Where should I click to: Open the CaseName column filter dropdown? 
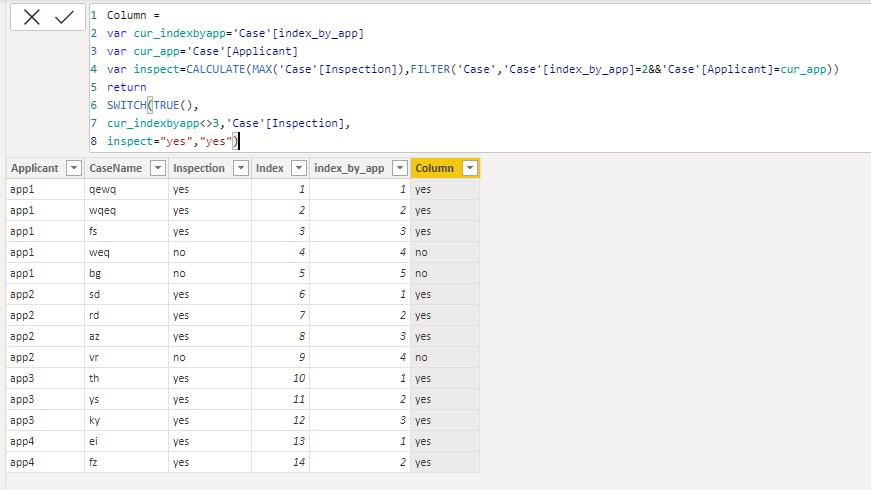[x=158, y=168]
